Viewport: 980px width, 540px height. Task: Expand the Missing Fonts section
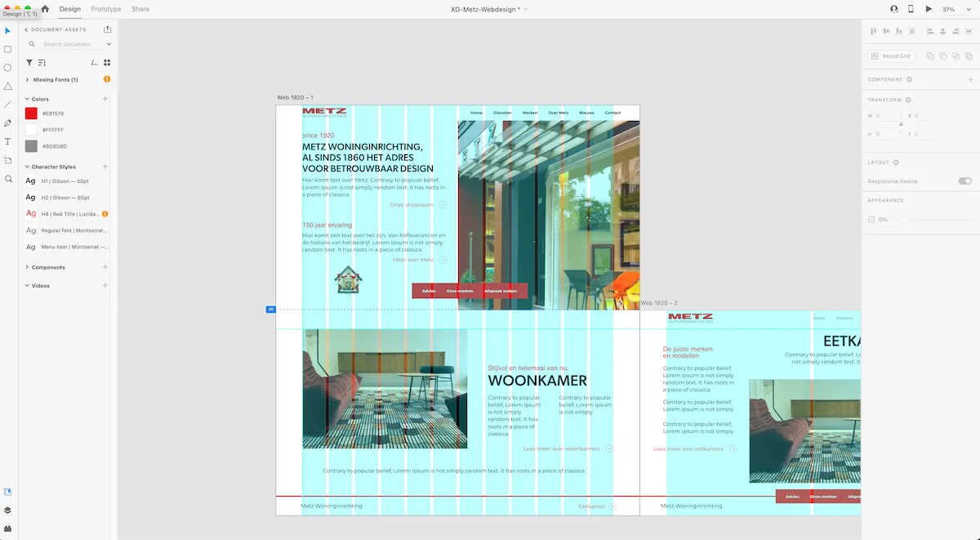[27, 79]
